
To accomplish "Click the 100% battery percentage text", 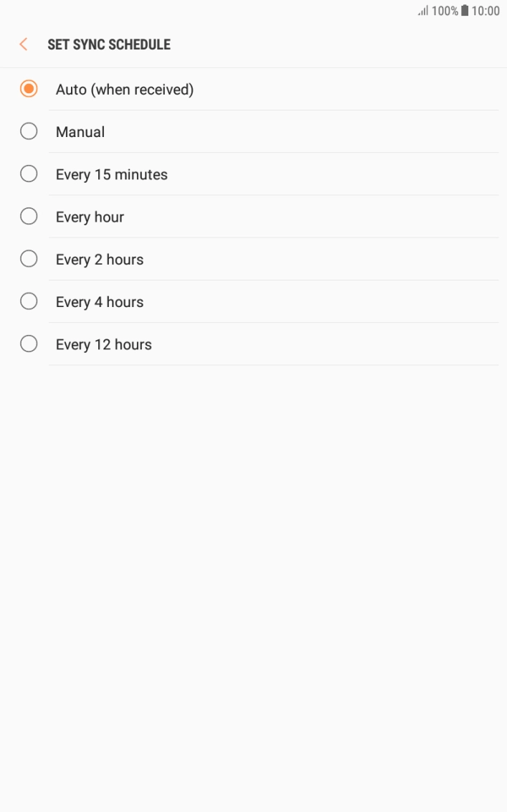I will coord(445,10).
